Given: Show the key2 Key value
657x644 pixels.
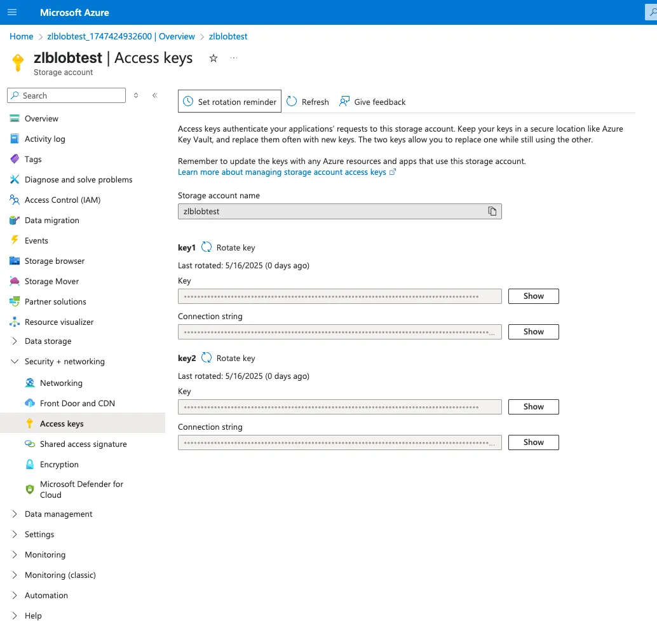Looking at the screenshot, I should click(533, 407).
